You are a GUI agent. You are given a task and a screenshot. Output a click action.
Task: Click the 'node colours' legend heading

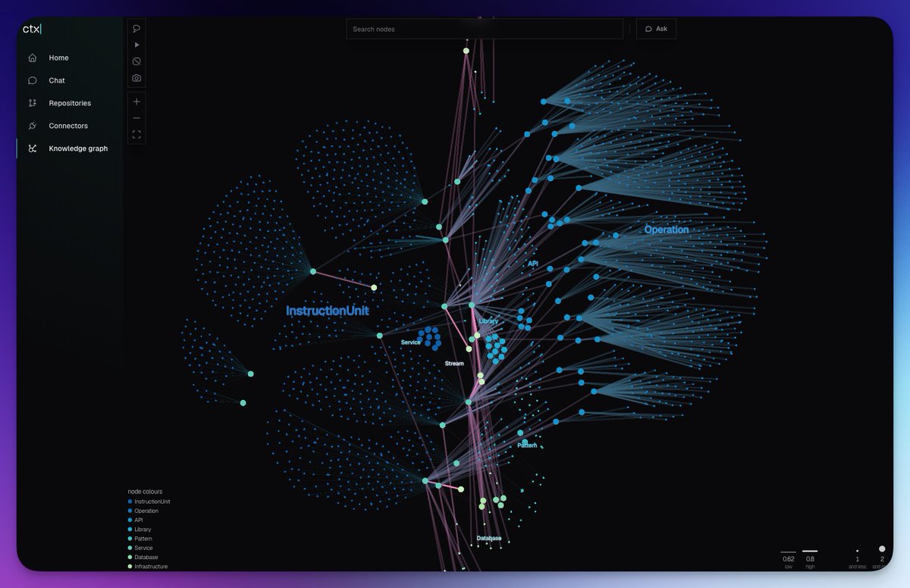145,492
